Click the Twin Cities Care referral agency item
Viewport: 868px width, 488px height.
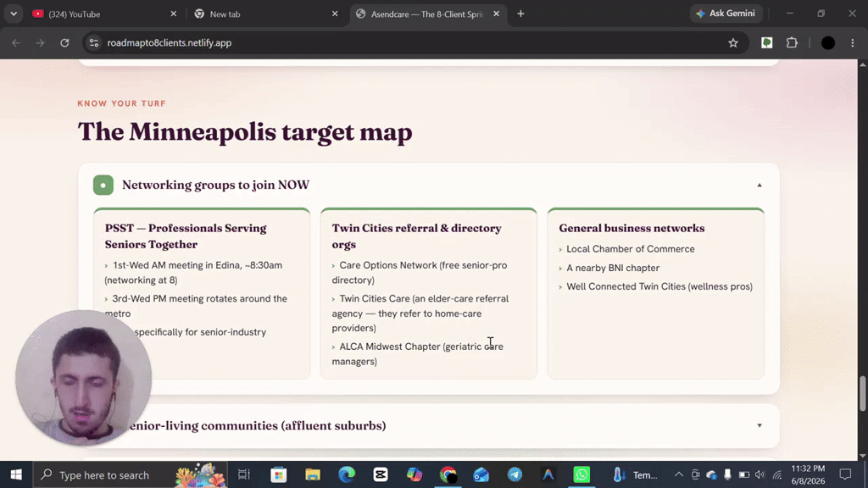pyautogui.click(x=420, y=313)
